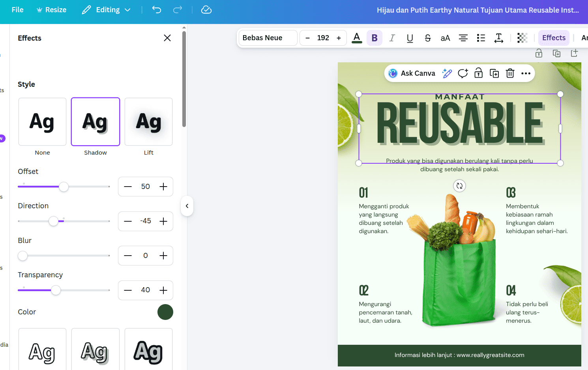Open the Bebas Neue font dropdown
This screenshot has height=370, width=588.
[x=268, y=38]
